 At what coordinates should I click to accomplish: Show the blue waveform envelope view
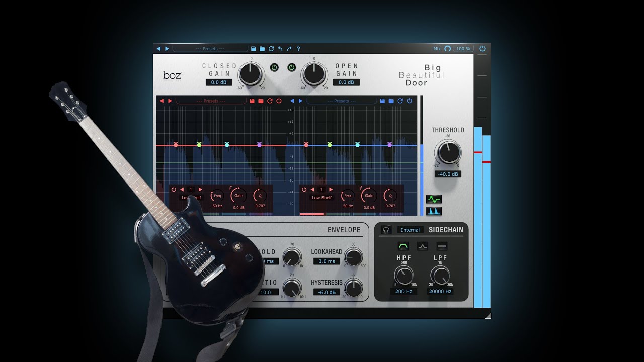point(433,211)
